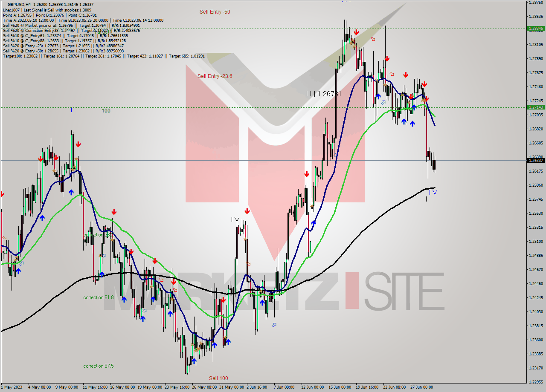Image resolution: width=546 pixels, height=392 pixels.
Task: Click the grey '100' level label
Action: pyautogui.click(x=106, y=111)
